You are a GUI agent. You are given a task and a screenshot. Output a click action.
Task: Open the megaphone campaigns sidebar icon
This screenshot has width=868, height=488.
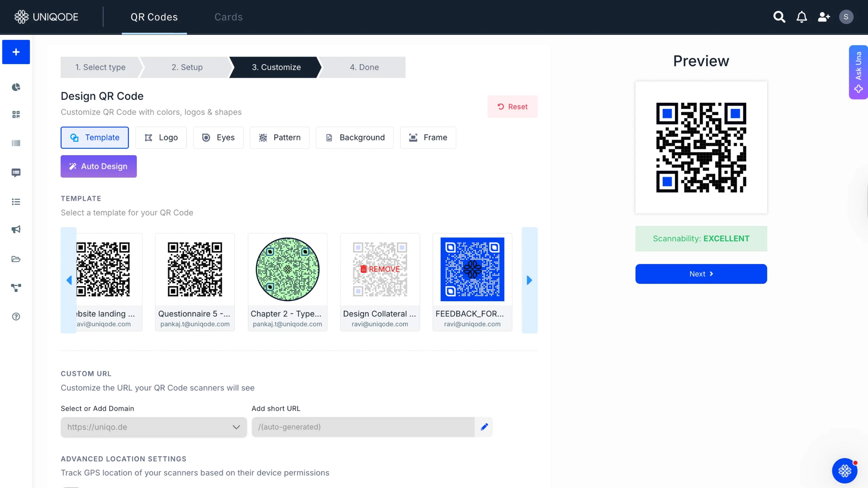point(16,229)
